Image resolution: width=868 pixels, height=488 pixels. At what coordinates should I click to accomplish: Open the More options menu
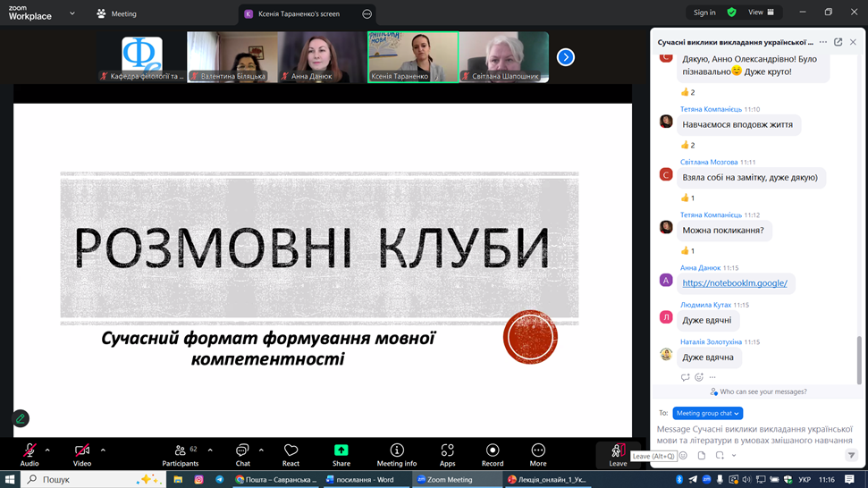[537, 454]
